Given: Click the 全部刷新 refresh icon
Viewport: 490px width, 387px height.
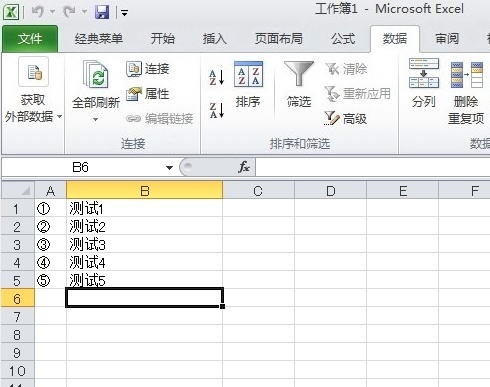Looking at the screenshot, I should click(x=96, y=75).
